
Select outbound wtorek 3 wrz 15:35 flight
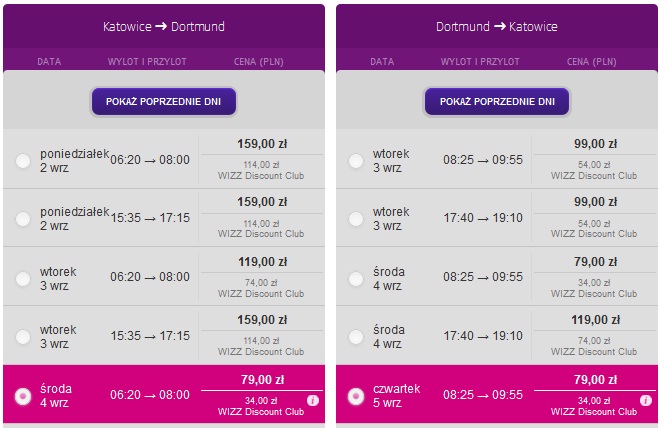point(23,337)
